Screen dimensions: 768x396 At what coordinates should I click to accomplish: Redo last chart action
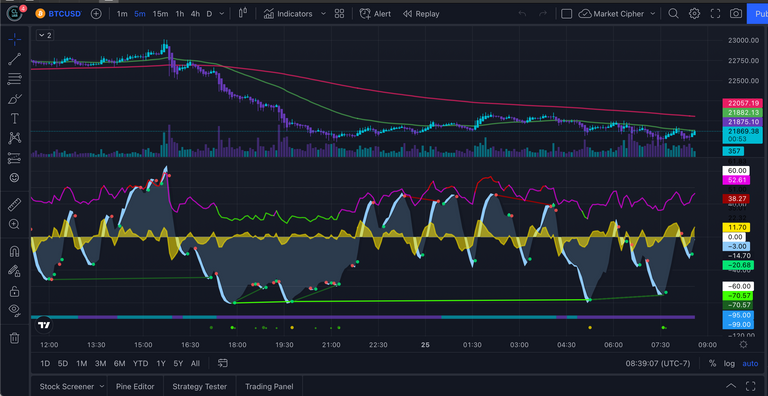pyautogui.click(x=543, y=14)
